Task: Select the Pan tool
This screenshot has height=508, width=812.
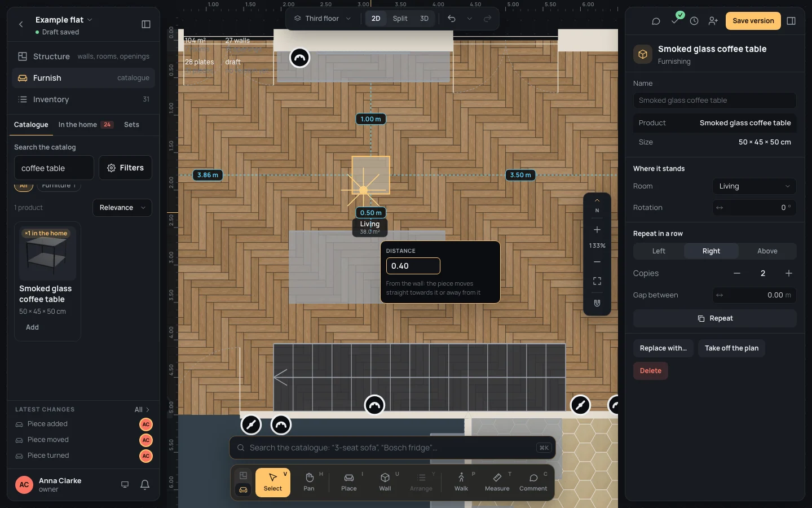Action: pyautogui.click(x=309, y=482)
